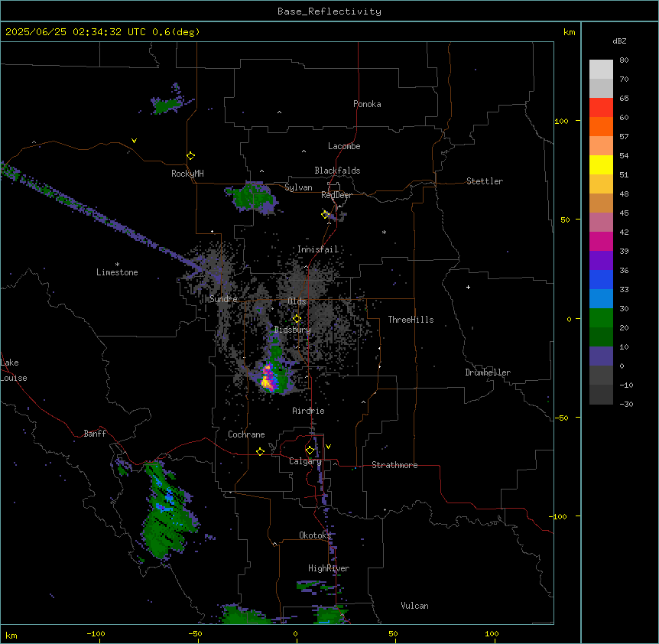The width and height of the screenshot is (659, 644).
Task: Click the diamond marker below RedDeer
Action: coord(325,214)
